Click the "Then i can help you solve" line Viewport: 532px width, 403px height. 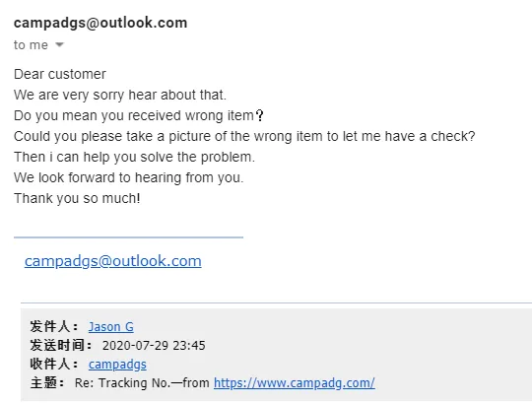(134, 157)
